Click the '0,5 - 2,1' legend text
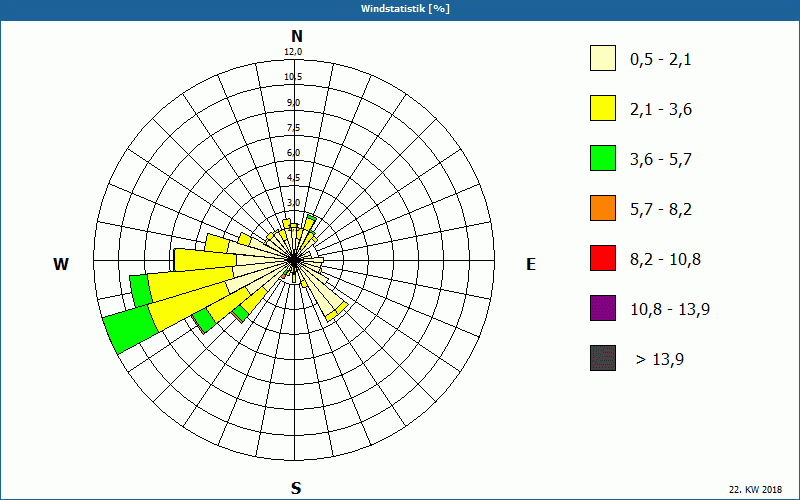800x500 pixels. pyautogui.click(x=661, y=60)
